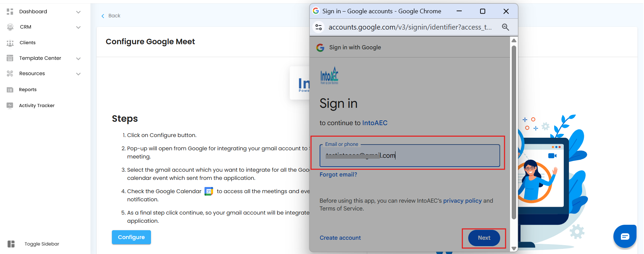Click the Resources icon in sidebar
644x254 pixels.
click(x=10, y=73)
